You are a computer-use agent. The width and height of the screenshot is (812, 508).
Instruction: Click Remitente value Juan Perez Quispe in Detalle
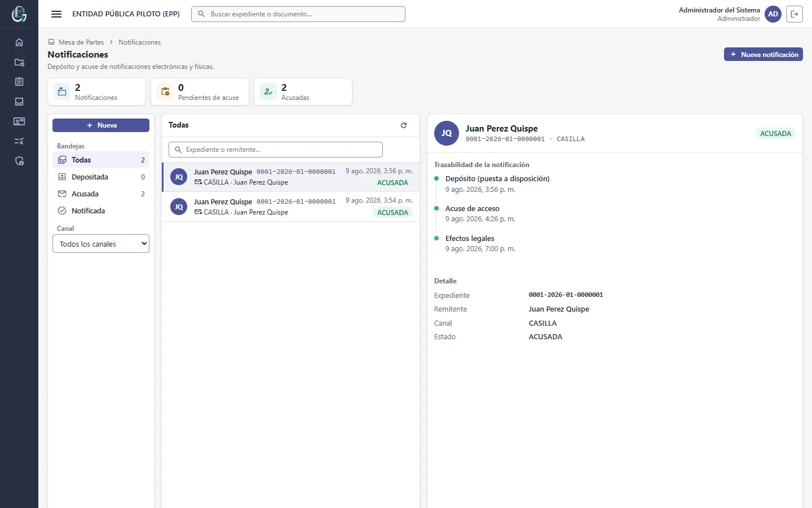(x=559, y=309)
